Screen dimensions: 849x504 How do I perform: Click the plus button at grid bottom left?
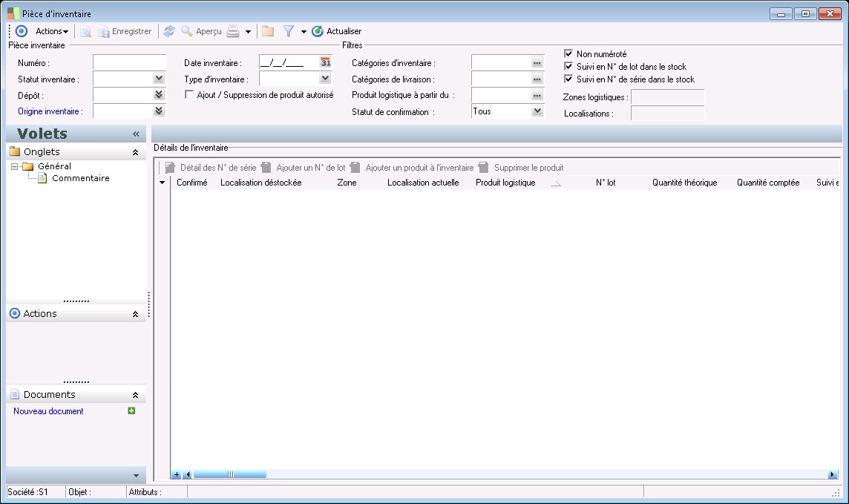point(177,475)
